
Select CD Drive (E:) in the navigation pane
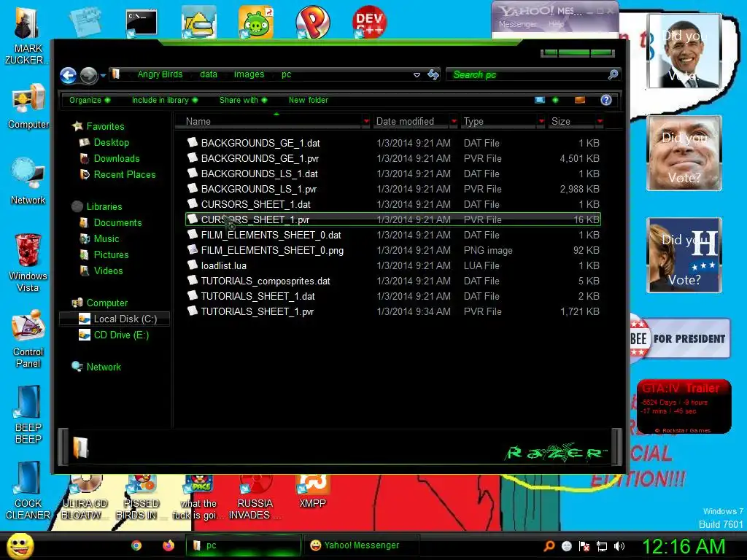(121, 335)
